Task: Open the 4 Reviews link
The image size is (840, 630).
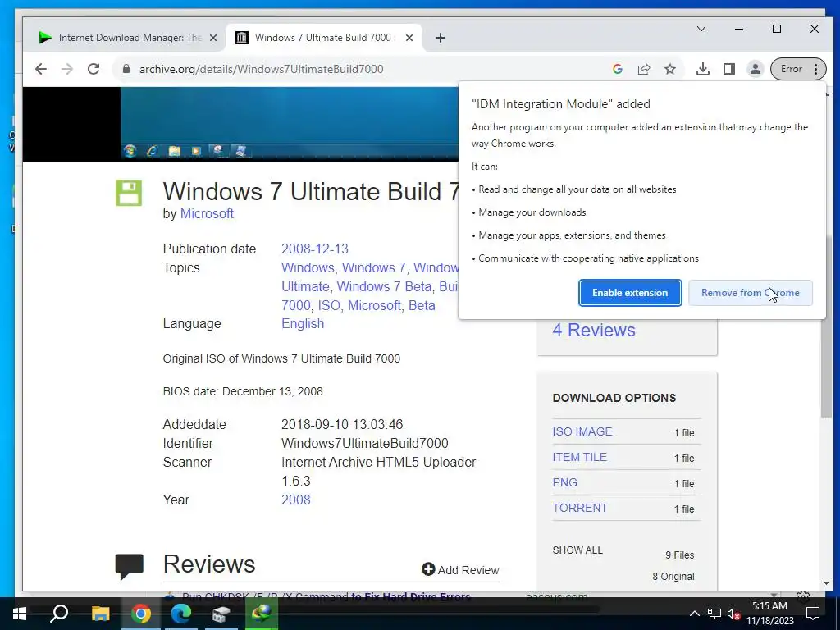Action: [594, 330]
